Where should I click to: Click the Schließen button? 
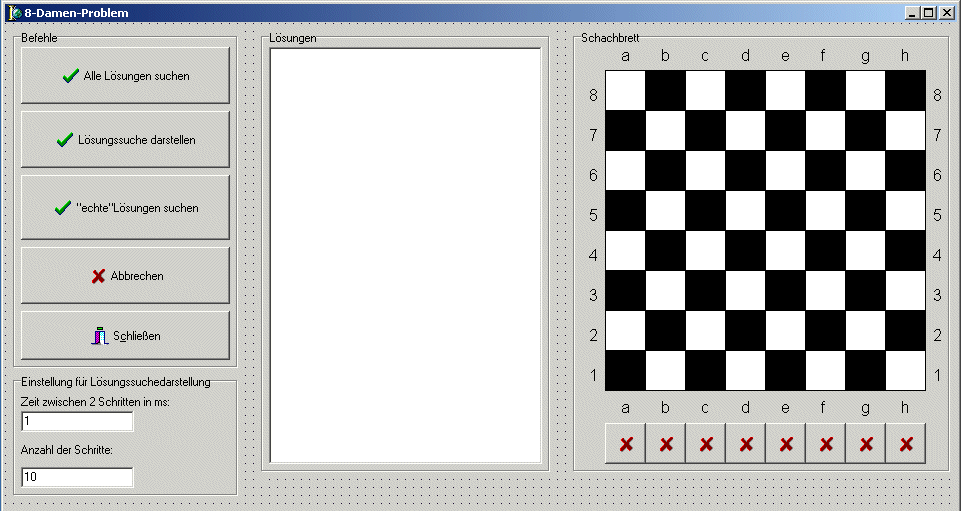[x=125, y=336]
